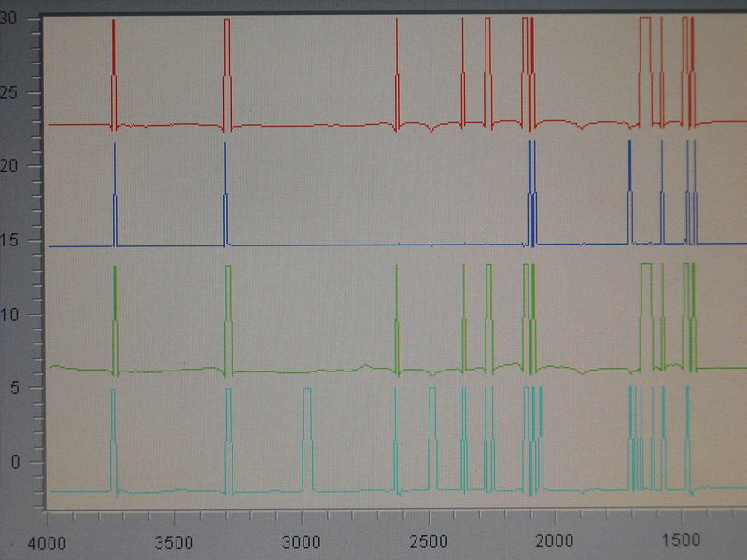Select the 1500 x-axis tick label
747x560 pixels.
[x=683, y=541]
